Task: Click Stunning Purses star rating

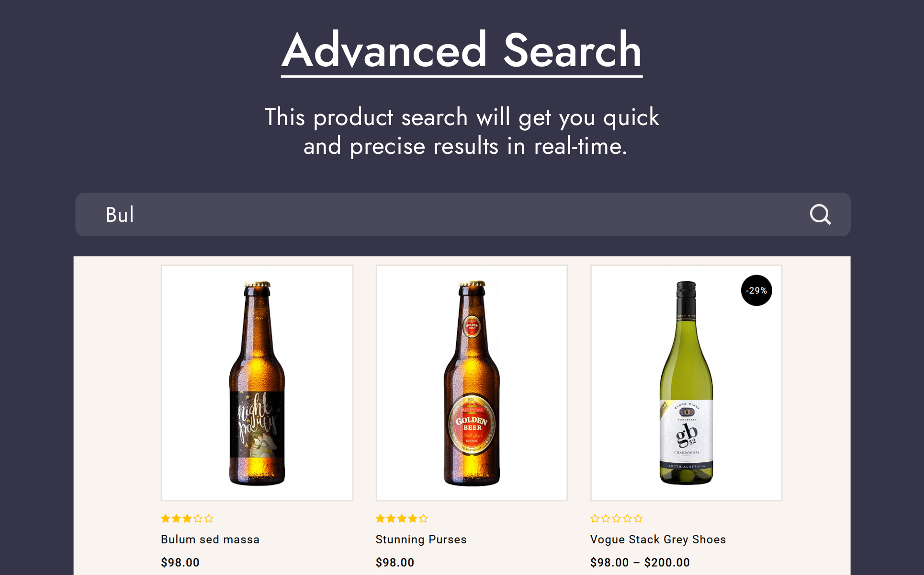Action: coord(402,518)
